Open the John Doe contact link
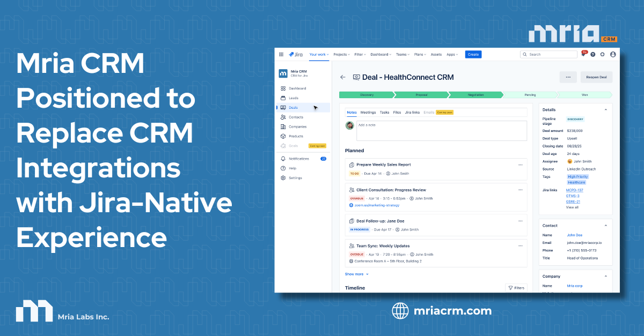 tap(574, 235)
